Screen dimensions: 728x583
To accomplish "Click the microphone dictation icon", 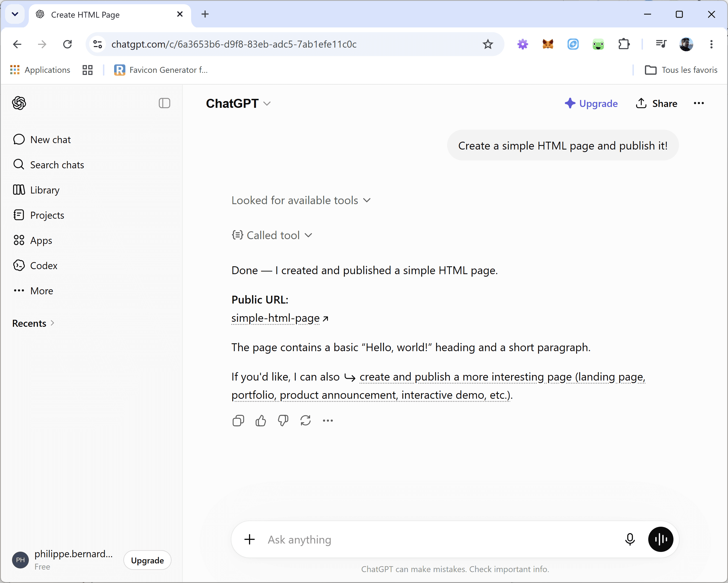I will coord(630,539).
